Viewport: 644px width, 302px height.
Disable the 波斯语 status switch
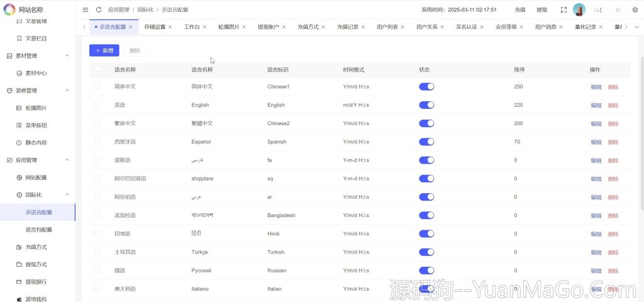click(x=426, y=160)
